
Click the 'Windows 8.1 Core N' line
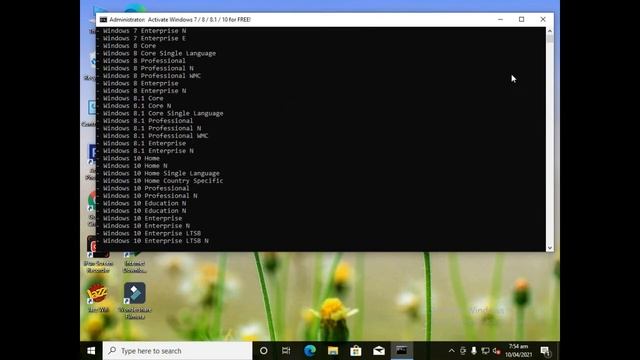pos(137,106)
